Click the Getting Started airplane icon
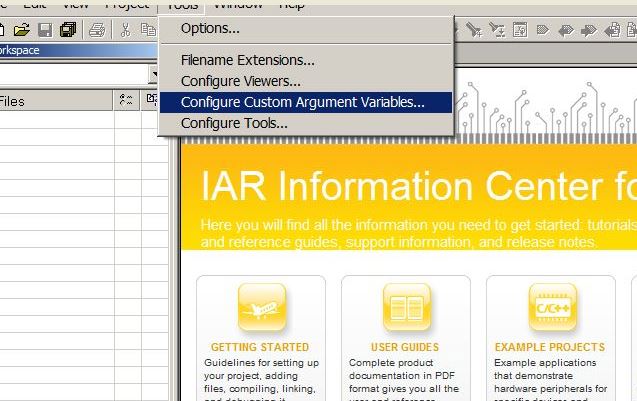Viewport: 637px width, 401px height. pos(262,307)
